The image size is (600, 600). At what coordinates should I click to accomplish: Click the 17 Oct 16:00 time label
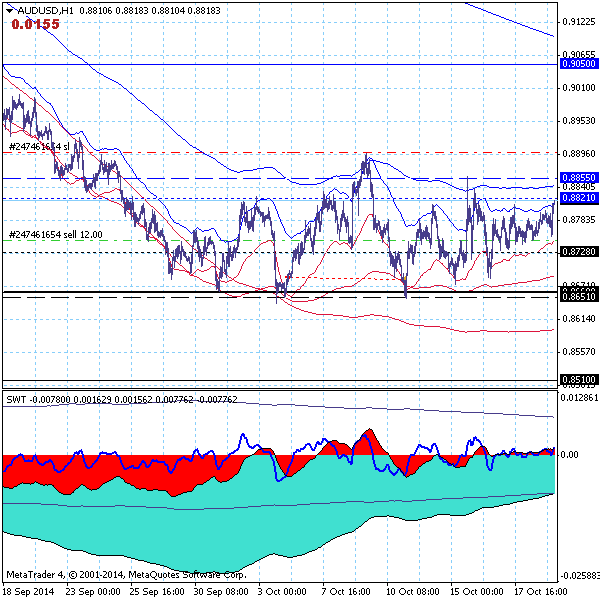tap(540, 592)
